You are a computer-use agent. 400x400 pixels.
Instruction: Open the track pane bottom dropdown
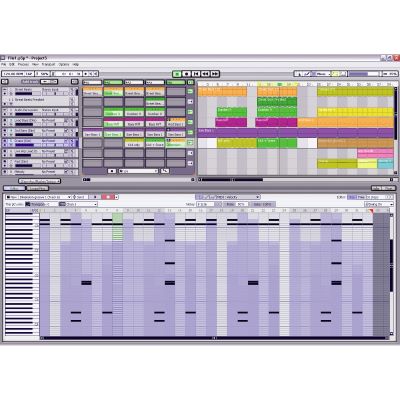[39, 181]
